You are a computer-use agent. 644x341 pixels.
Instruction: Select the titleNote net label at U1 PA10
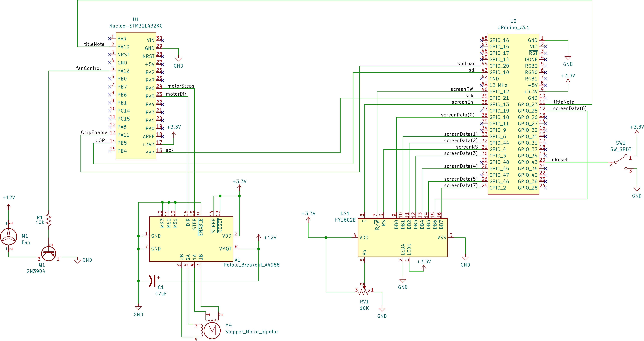point(94,44)
